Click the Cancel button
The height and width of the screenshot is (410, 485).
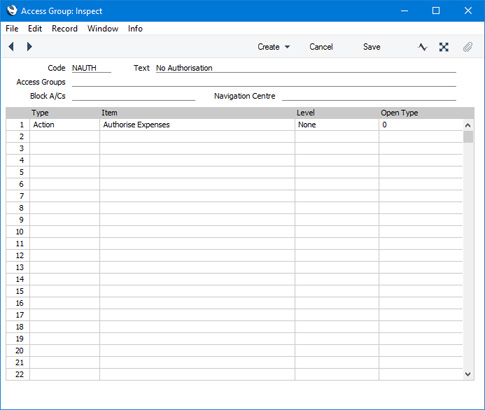321,47
